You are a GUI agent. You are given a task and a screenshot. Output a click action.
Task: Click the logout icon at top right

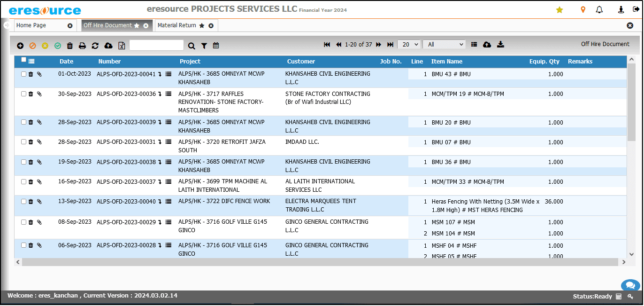tap(636, 10)
